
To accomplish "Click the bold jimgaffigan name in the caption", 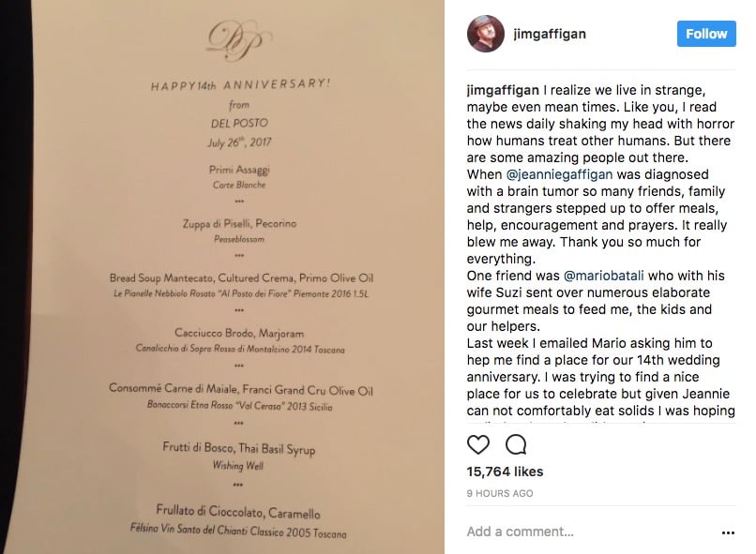I will [503, 90].
